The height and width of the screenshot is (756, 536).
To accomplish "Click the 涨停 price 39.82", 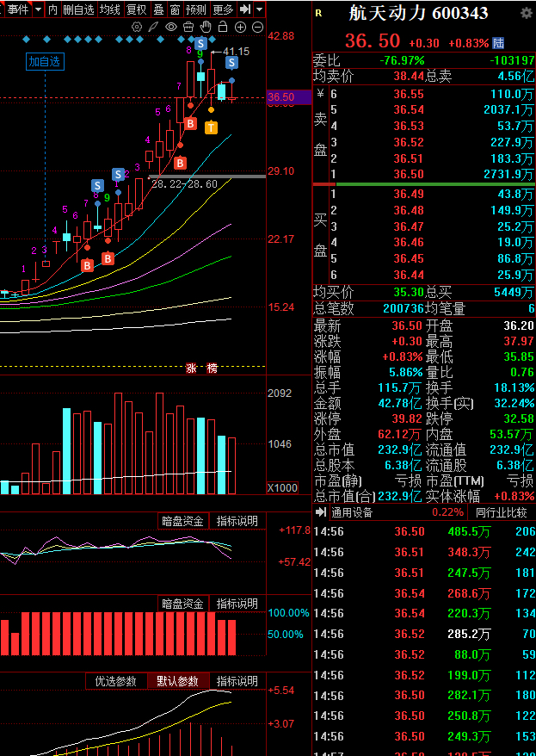I will click(x=407, y=418).
